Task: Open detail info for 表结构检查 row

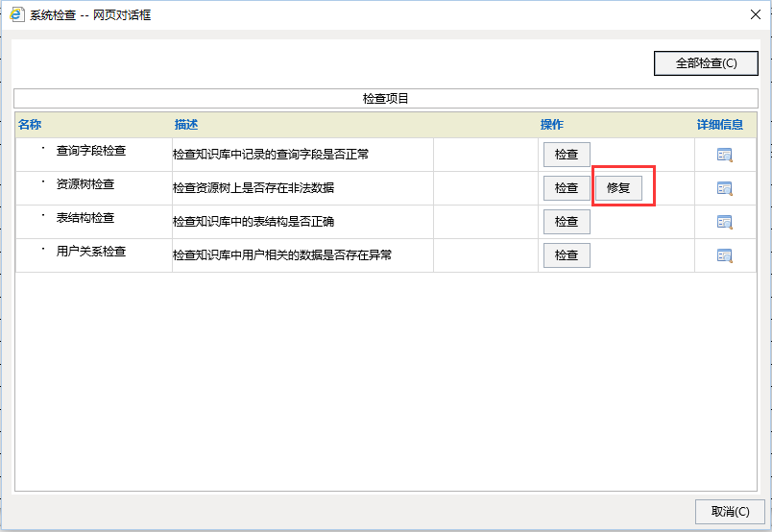Action: pyautogui.click(x=724, y=222)
